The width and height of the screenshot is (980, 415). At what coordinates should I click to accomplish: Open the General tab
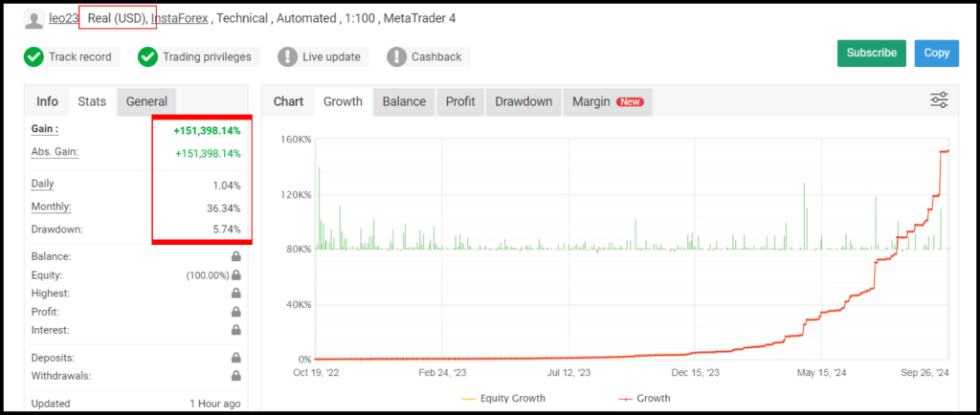pyautogui.click(x=146, y=101)
